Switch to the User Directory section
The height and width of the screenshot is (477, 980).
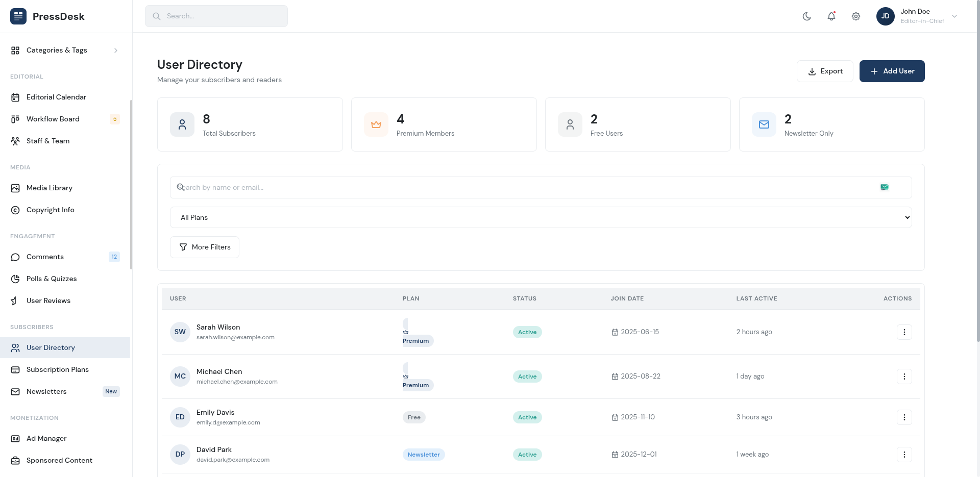point(50,347)
